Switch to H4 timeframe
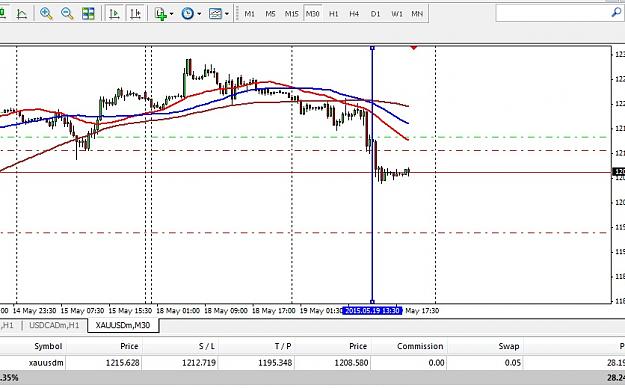Screen dimensions: 625x388 (354, 14)
